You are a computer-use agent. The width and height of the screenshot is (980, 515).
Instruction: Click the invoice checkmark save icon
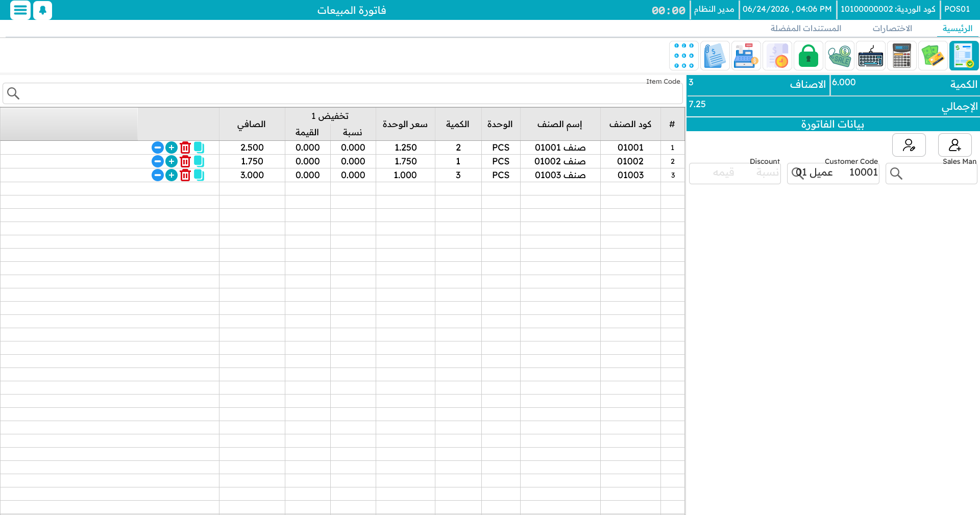[x=964, y=56]
